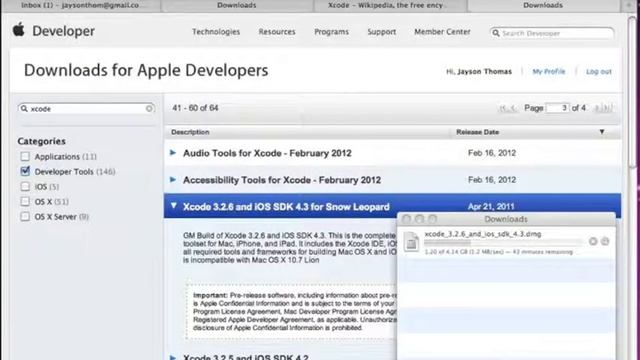
Task: Open the Programs menu
Action: tap(331, 32)
